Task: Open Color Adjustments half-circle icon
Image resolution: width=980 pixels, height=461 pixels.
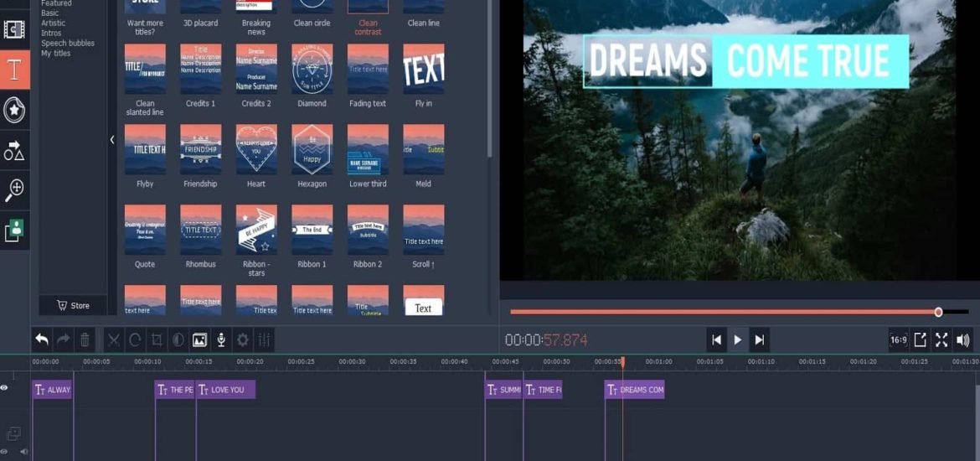Action: 178,339
